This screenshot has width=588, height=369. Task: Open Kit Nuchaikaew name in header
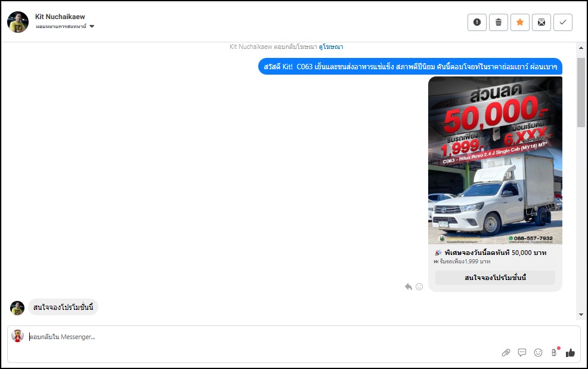pyautogui.click(x=60, y=17)
